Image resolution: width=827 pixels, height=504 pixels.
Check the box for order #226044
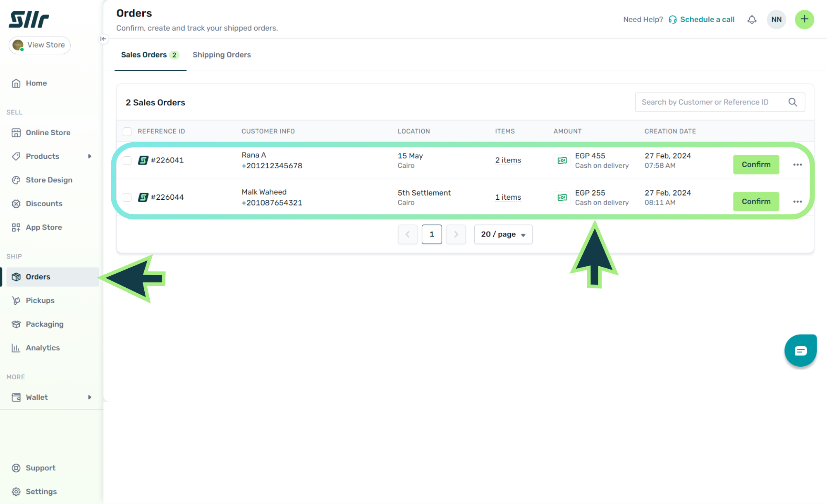(127, 198)
